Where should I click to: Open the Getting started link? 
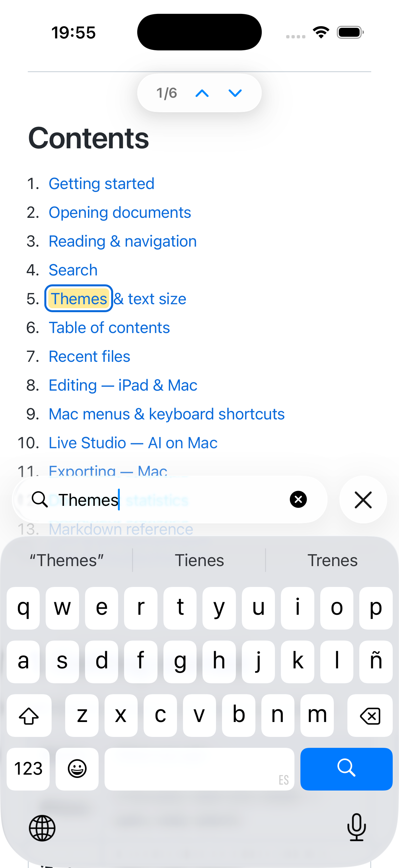(101, 184)
